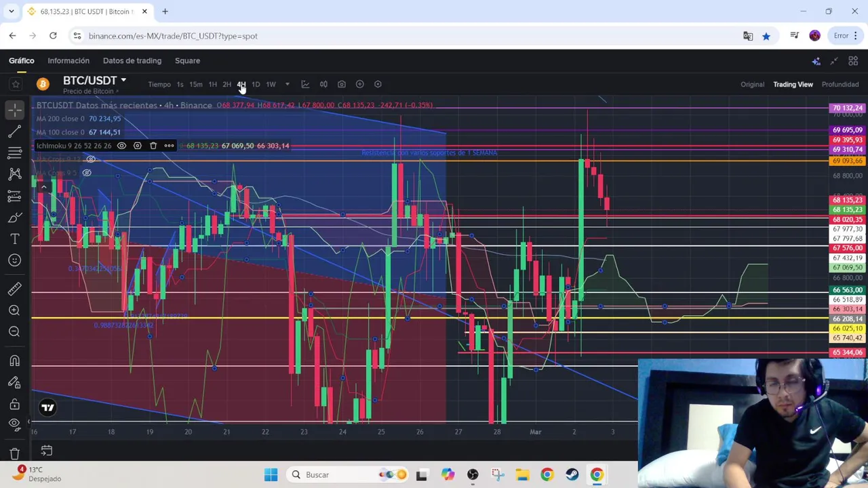Select the 15m interval
868x488 pixels.
195,84
